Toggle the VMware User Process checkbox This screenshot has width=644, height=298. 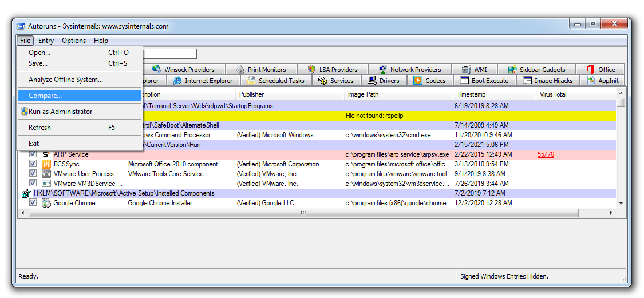[33, 174]
